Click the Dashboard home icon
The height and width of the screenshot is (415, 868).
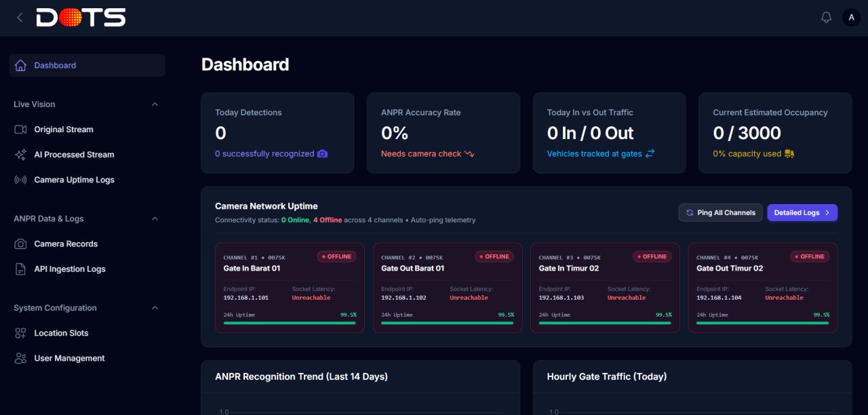tap(20, 66)
